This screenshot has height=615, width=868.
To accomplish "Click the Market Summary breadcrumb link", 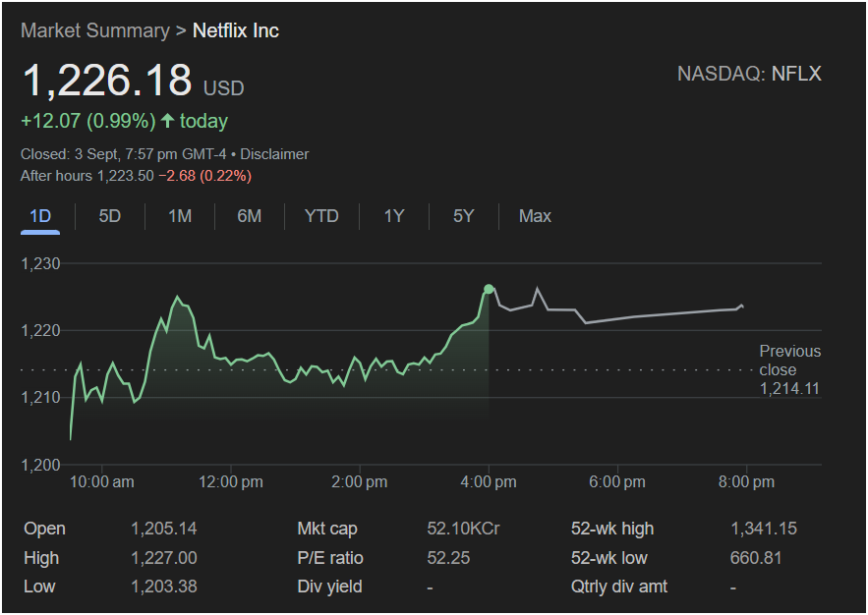I will coord(95,30).
